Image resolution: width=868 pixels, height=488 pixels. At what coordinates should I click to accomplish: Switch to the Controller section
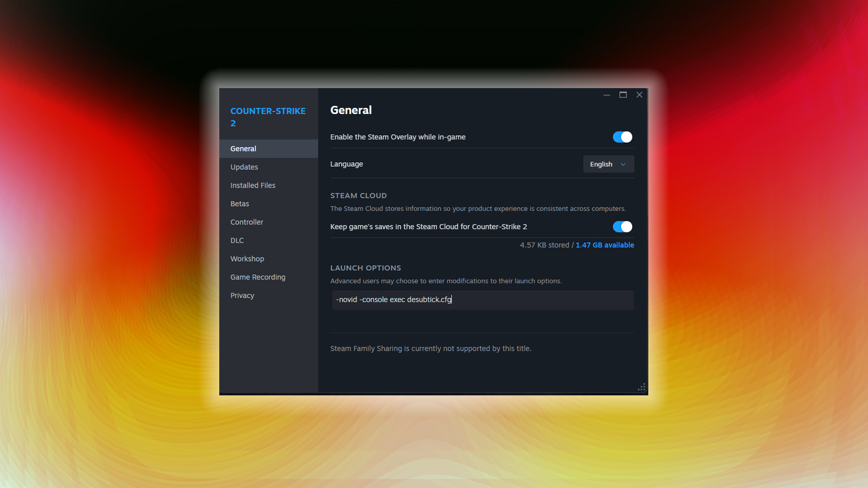[x=269, y=222]
